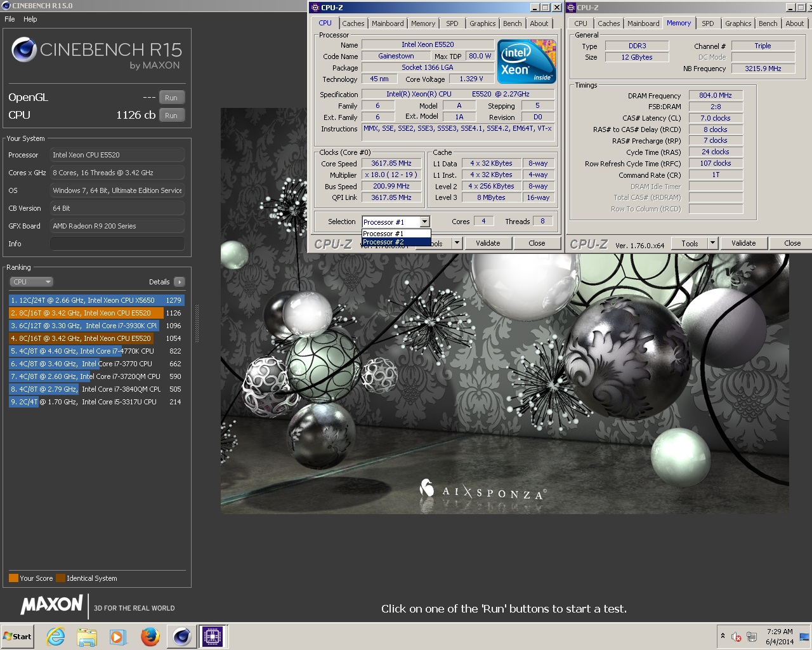Switch to Bench tab in right CPU-Z window

[x=768, y=23]
